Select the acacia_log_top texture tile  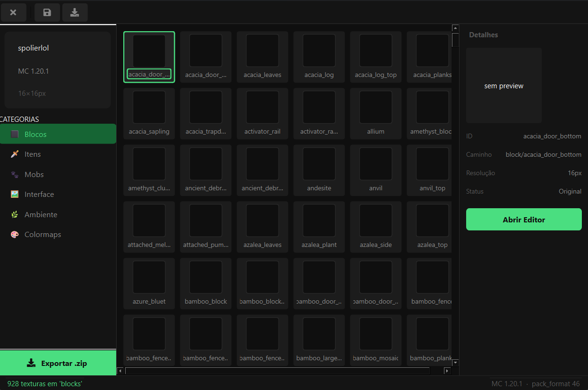point(376,57)
